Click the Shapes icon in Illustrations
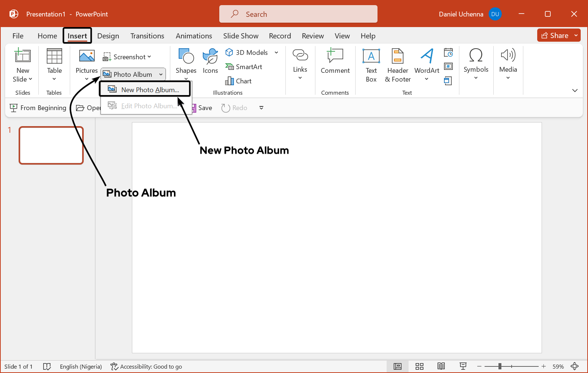This screenshot has width=588, height=373. [x=186, y=57]
